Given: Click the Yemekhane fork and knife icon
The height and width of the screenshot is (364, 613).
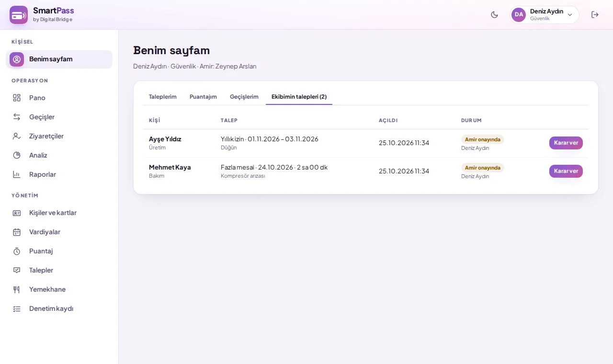Looking at the screenshot, I should tap(17, 289).
